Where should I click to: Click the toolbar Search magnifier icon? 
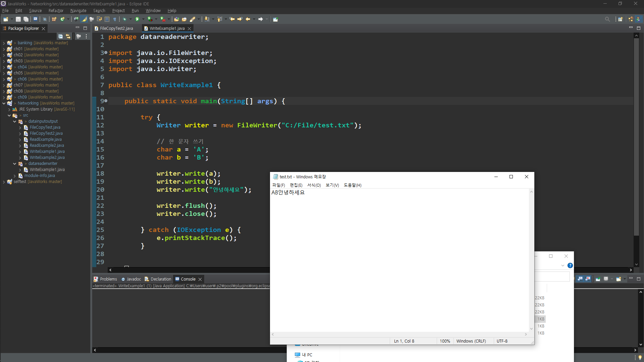point(607,19)
